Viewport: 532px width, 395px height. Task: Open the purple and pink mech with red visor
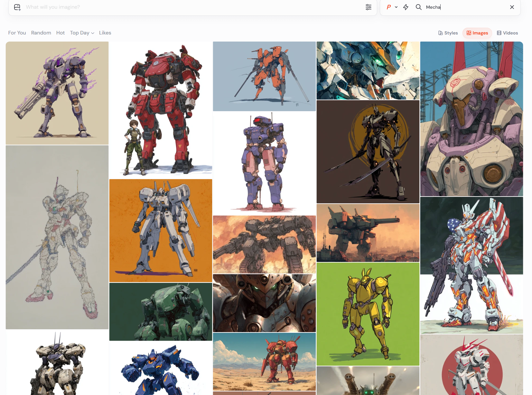[x=265, y=163]
